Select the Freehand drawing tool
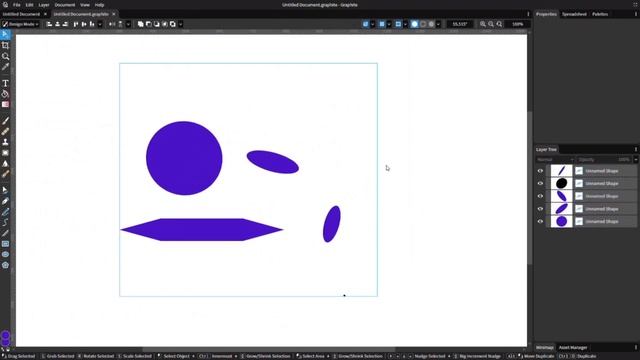Image resolution: width=640 pixels, height=360 pixels. [5, 212]
